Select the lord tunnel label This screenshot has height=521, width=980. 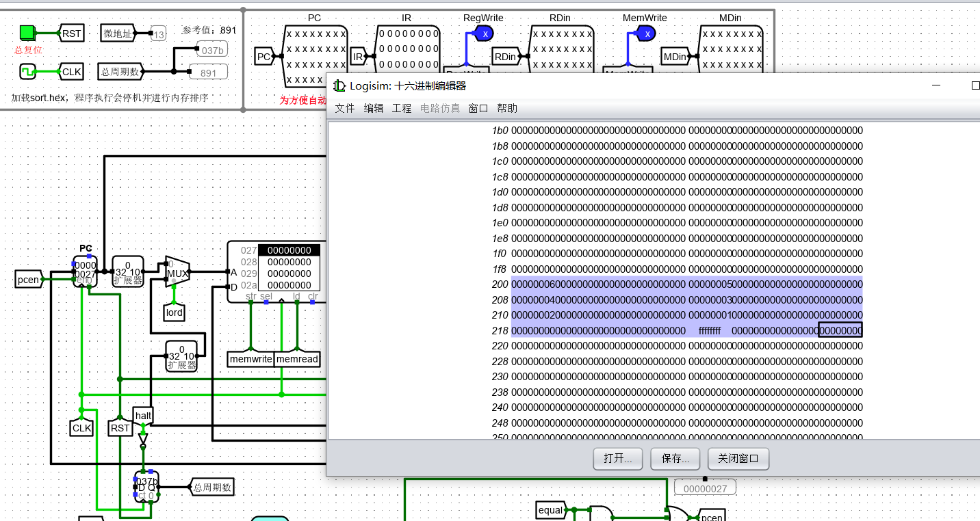(174, 312)
